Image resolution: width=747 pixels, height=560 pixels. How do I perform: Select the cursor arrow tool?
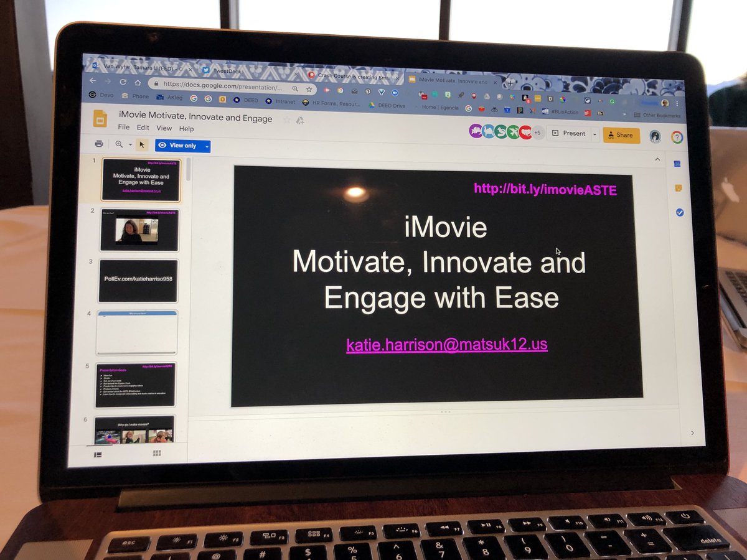point(142,145)
